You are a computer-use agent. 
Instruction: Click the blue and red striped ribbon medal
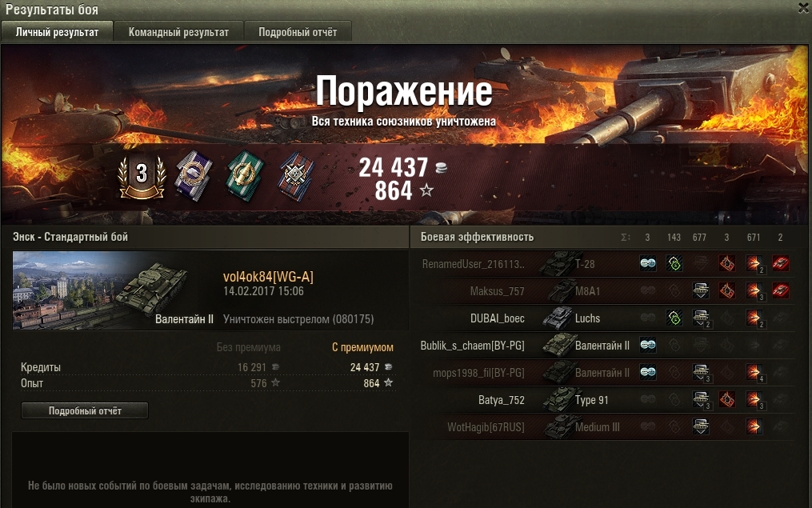point(296,176)
